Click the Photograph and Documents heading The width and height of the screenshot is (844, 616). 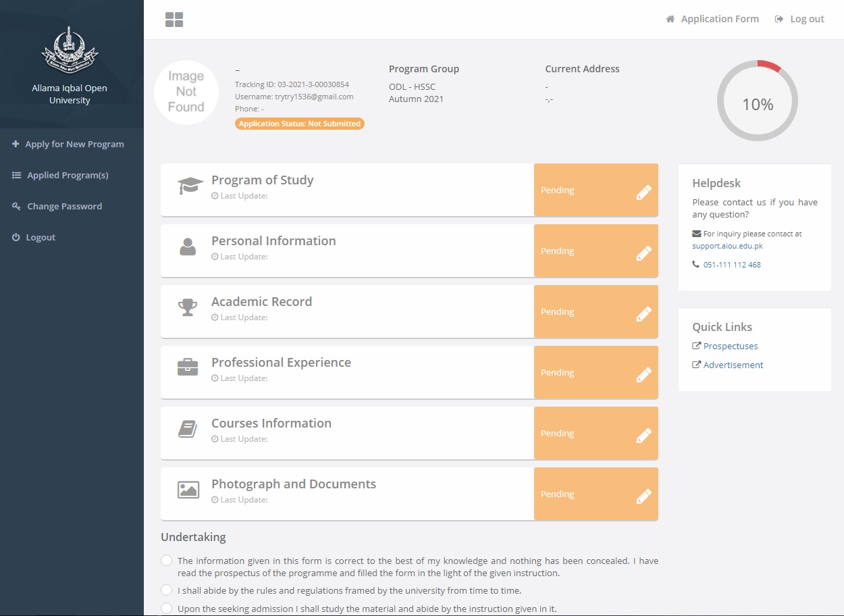[294, 484]
